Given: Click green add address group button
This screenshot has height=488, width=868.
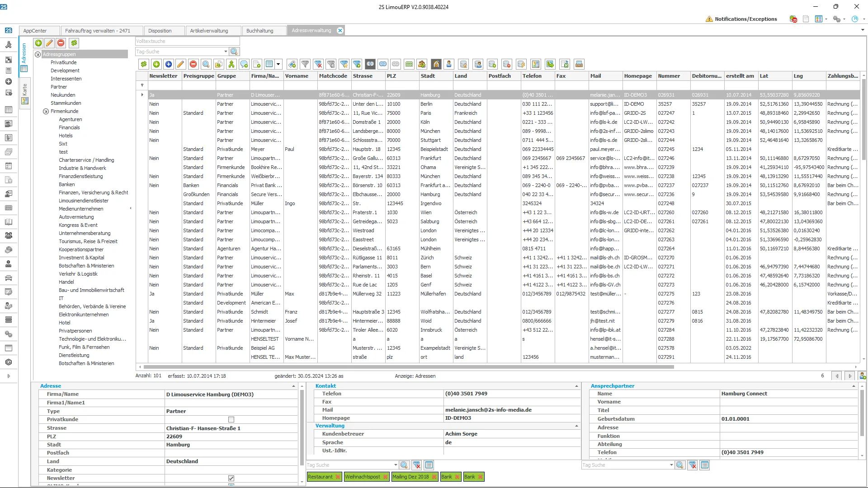Looking at the screenshot, I should coord(38,43).
